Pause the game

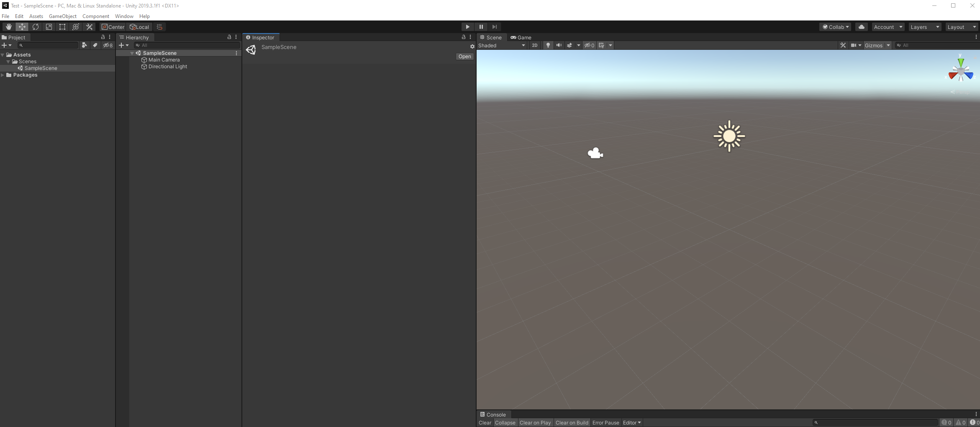(x=481, y=27)
